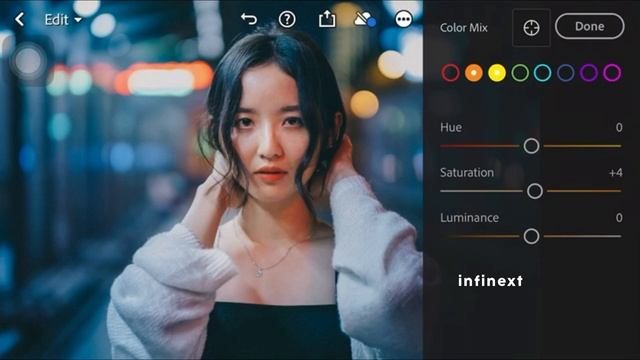The height and width of the screenshot is (360, 640).
Task: Click the Luminance label
Action: (469, 218)
